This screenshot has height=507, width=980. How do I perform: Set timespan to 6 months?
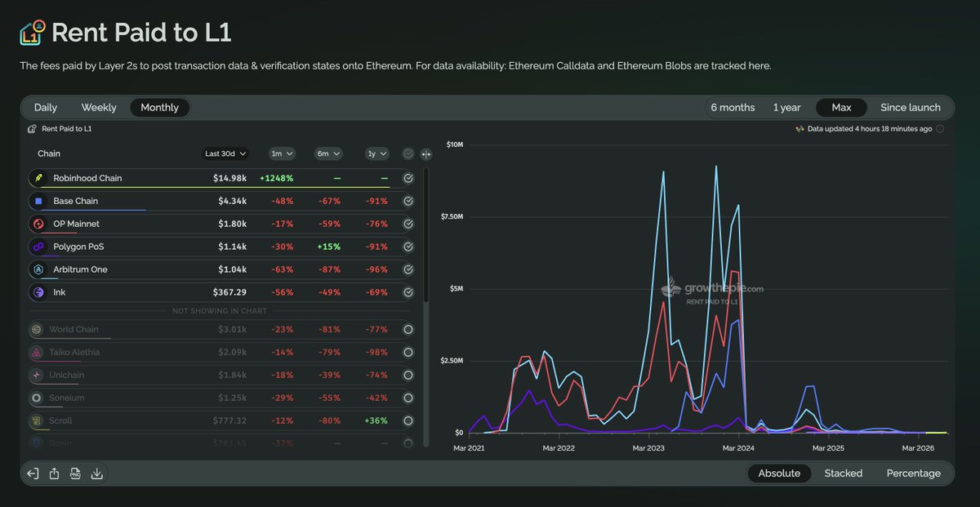click(x=733, y=108)
